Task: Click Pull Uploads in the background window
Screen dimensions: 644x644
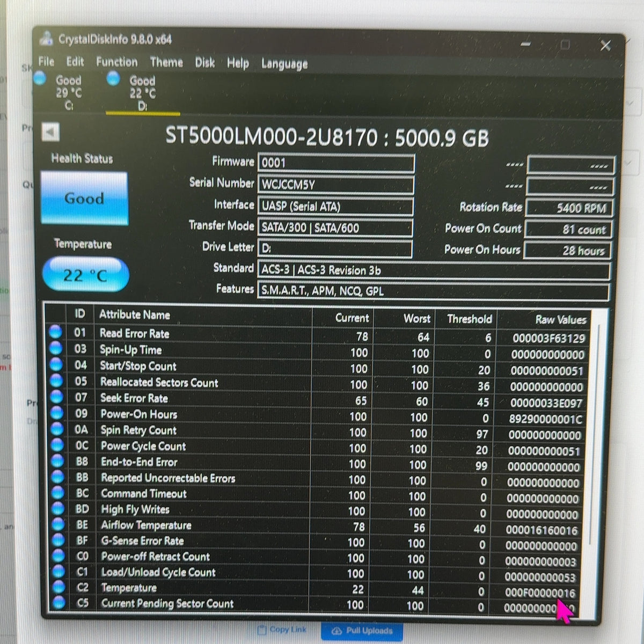Action: (362, 631)
